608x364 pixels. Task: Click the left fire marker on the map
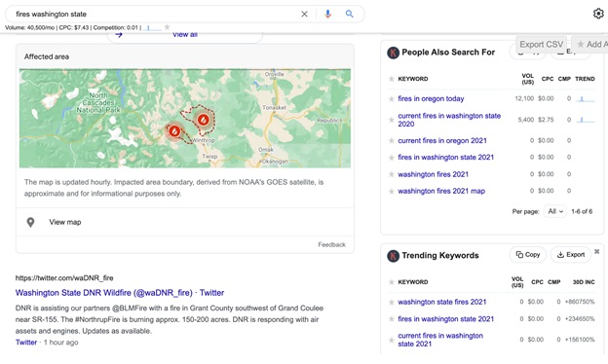[x=174, y=131]
